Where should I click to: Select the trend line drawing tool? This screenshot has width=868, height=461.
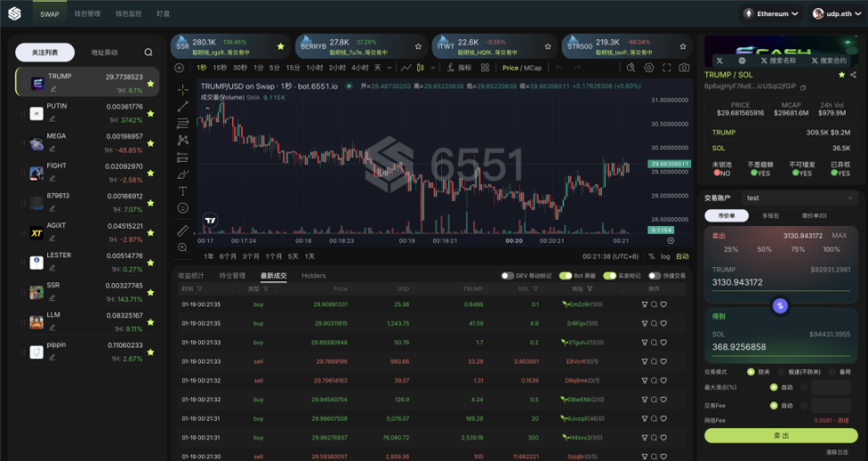[183, 106]
